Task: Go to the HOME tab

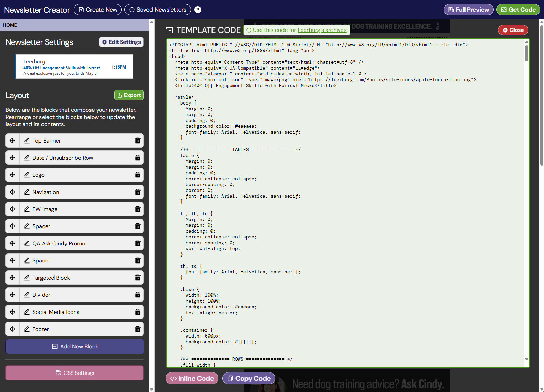Action: (x=10, y=25)
